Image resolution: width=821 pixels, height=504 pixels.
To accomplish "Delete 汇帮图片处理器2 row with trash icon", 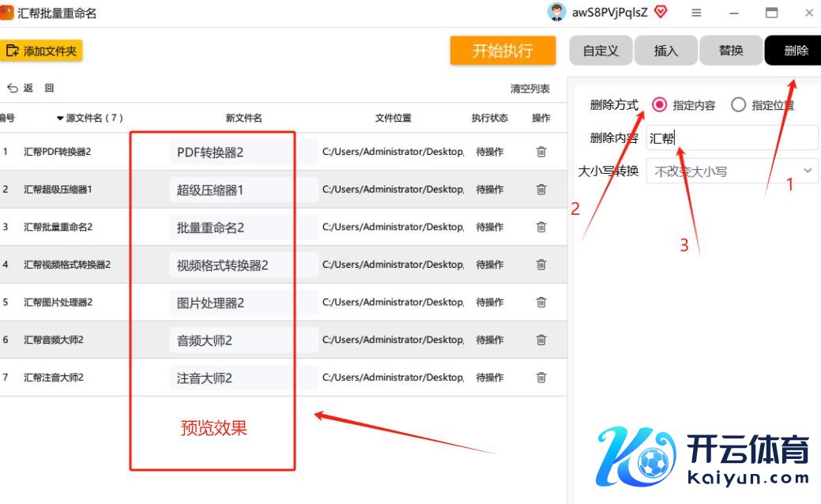I will (541, 302).
